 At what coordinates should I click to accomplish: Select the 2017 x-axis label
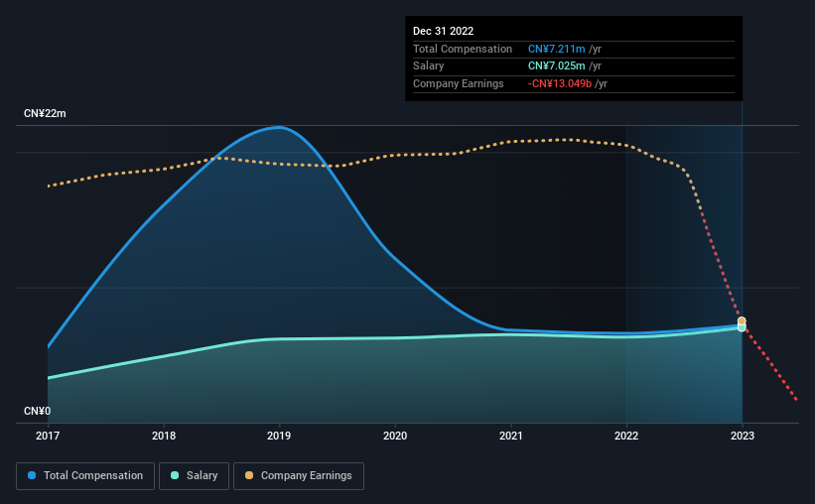point(48,436)
